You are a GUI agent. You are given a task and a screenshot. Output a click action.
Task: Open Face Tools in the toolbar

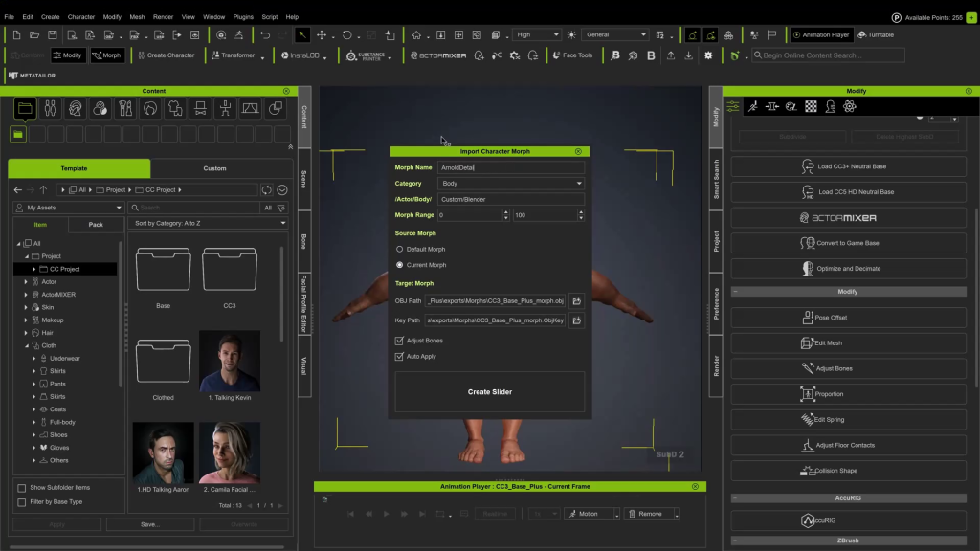click(x=571, y=55)
